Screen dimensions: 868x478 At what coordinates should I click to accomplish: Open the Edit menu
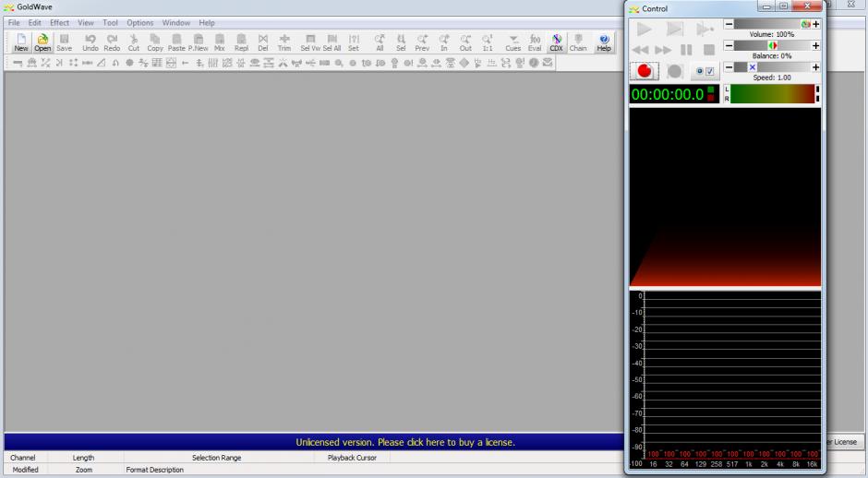(x=34, y=23)
